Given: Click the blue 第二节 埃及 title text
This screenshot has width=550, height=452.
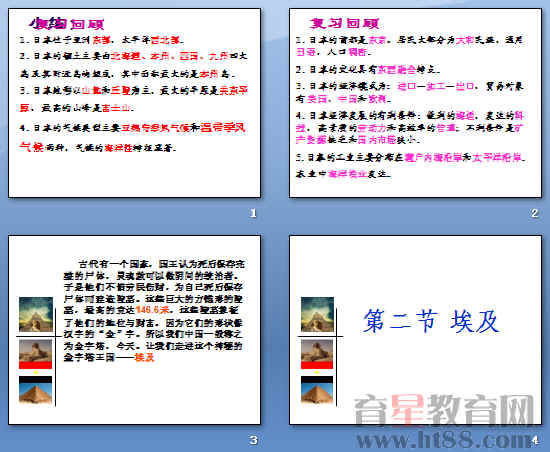Looking at the screenshot, I should 431,321.
